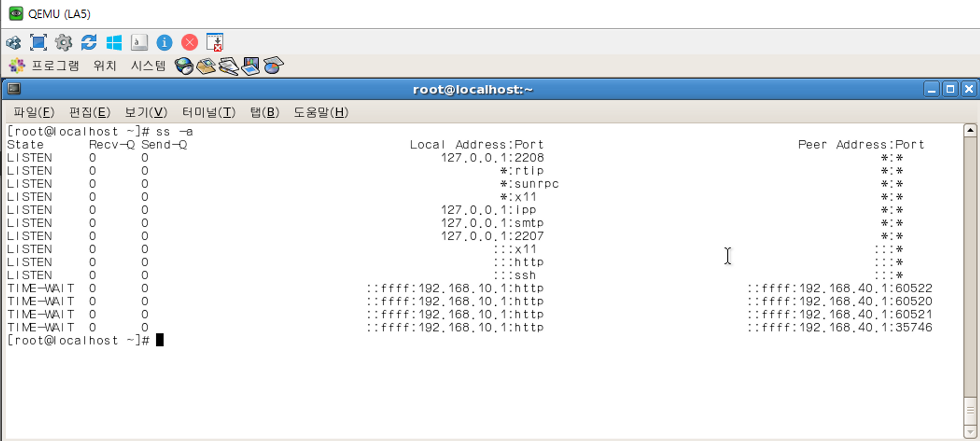Open the blue info icon
This screenshot has width=980, height=441.
[x=164, y=42]
